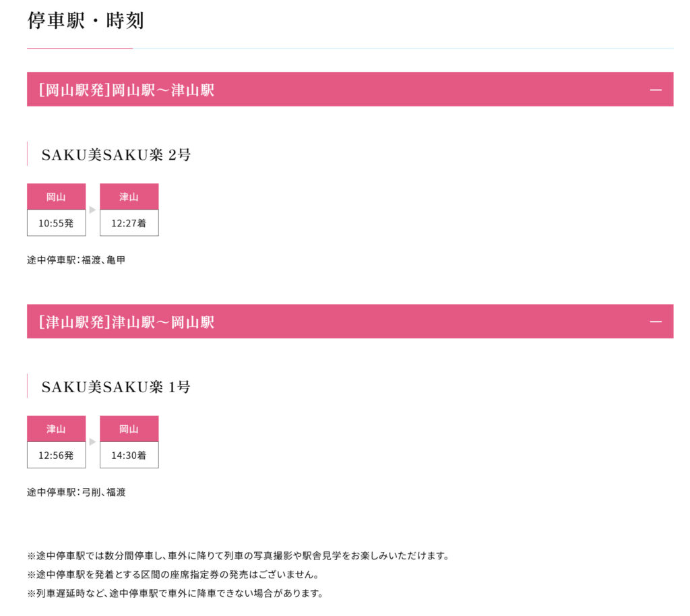Click the arrow between 岡山 and 津山 in 2号
The height and width of the screenshot is (616, 690).
(x=92, y=210)
